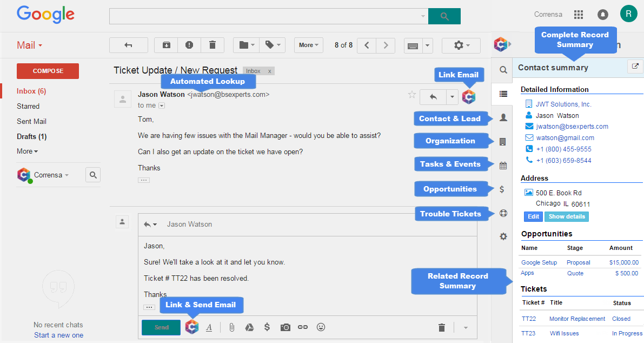Click the Google search magnifier button

point(444,16)
